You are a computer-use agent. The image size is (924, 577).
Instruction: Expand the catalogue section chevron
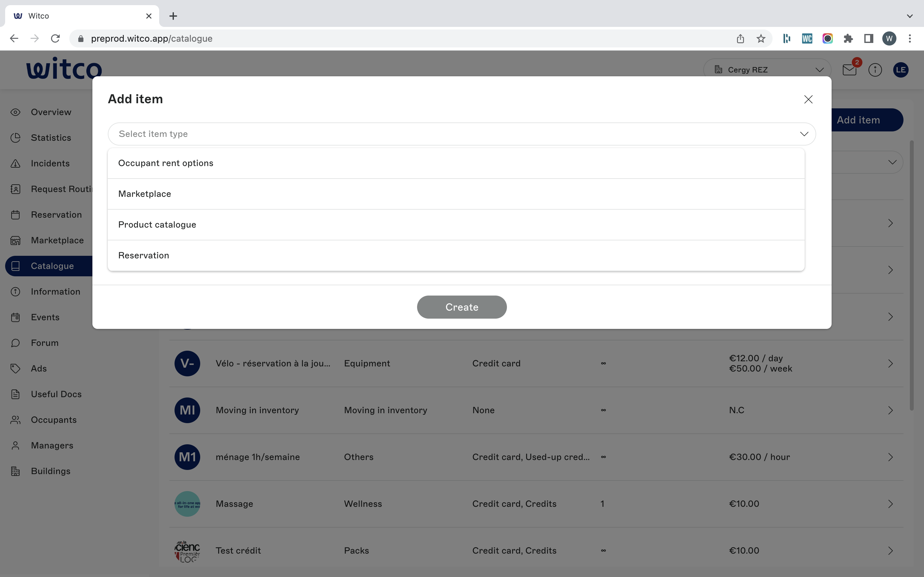[x=892, y=162]
